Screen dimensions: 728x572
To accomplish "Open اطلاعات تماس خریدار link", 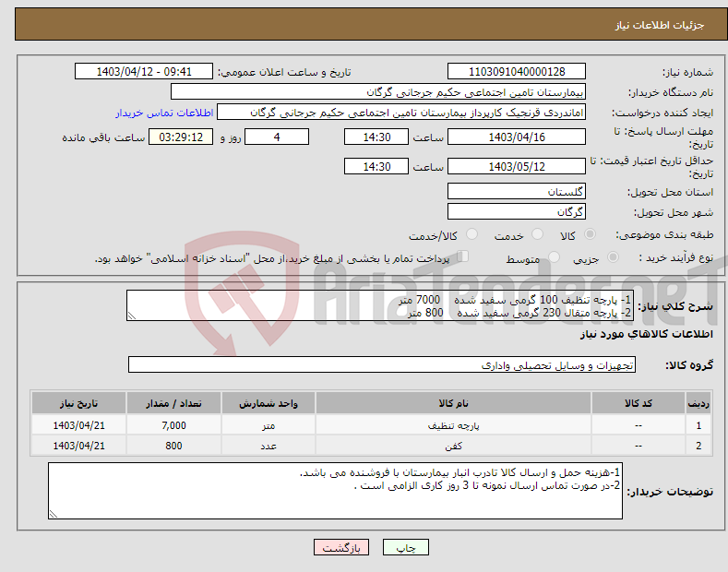I will 164,113.
